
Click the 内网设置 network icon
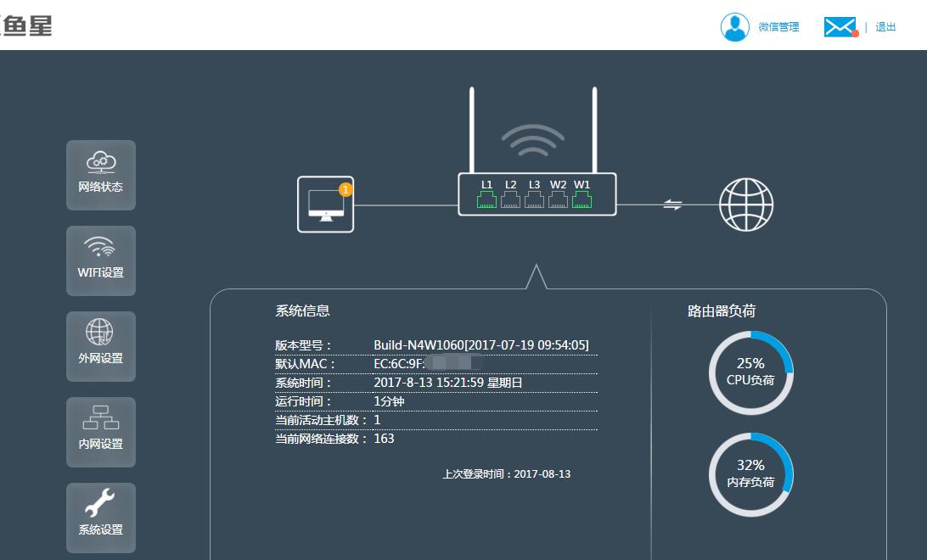tap(100, 432)
